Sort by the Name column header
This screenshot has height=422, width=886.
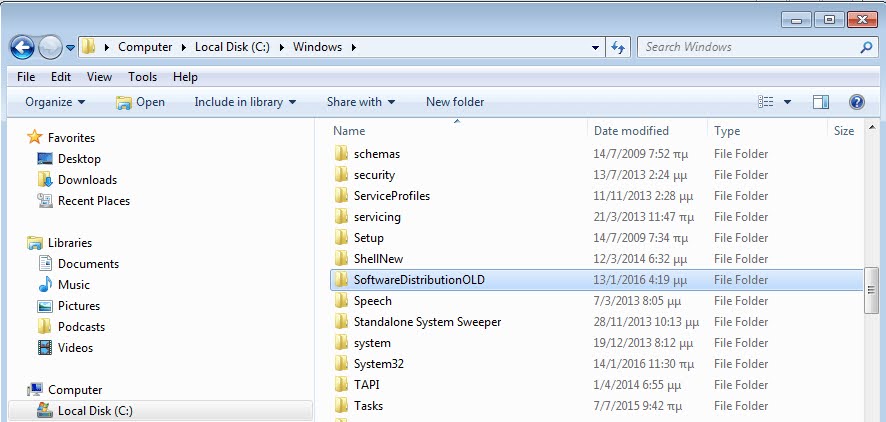point(349,131)
